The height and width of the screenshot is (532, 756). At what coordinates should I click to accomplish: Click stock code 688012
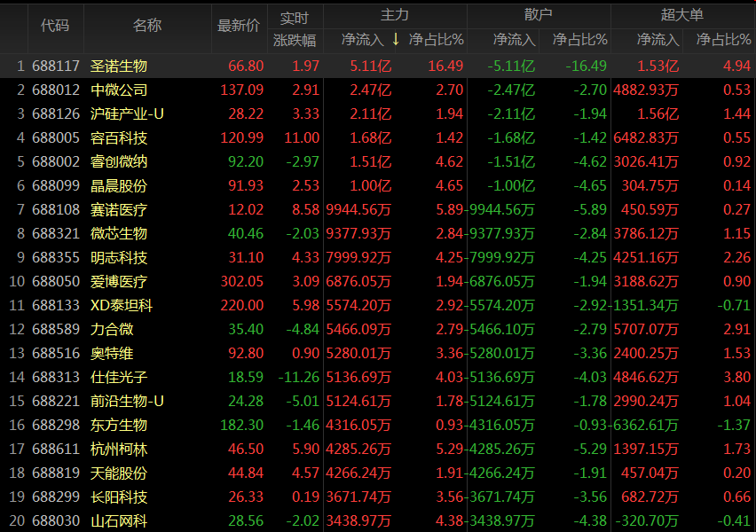click(x=56, y=90)
